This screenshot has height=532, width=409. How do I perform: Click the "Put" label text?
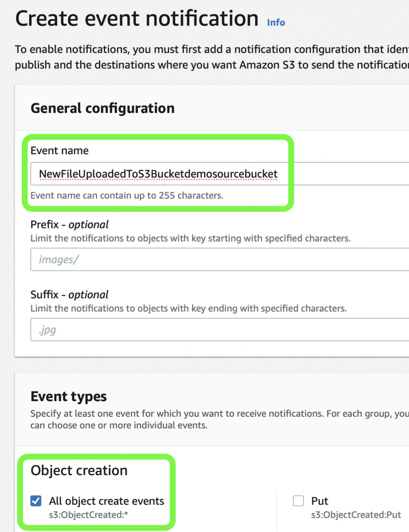[320, 501]
